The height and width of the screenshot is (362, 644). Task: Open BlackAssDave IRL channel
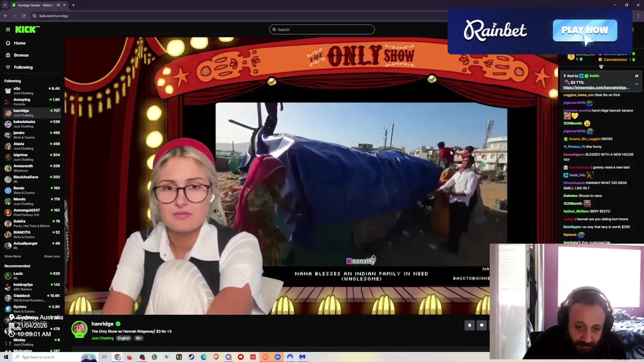click(x=32, y=179)
